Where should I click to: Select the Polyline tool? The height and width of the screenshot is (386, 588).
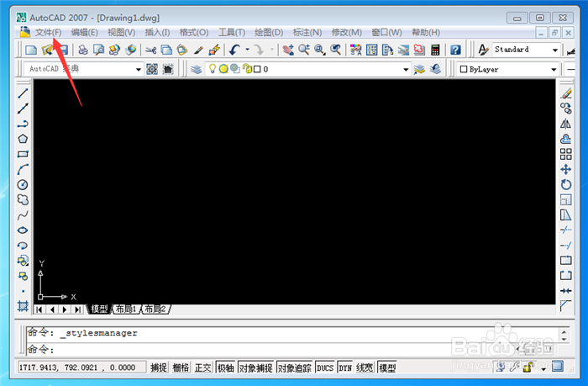click(x=23, y=124)
